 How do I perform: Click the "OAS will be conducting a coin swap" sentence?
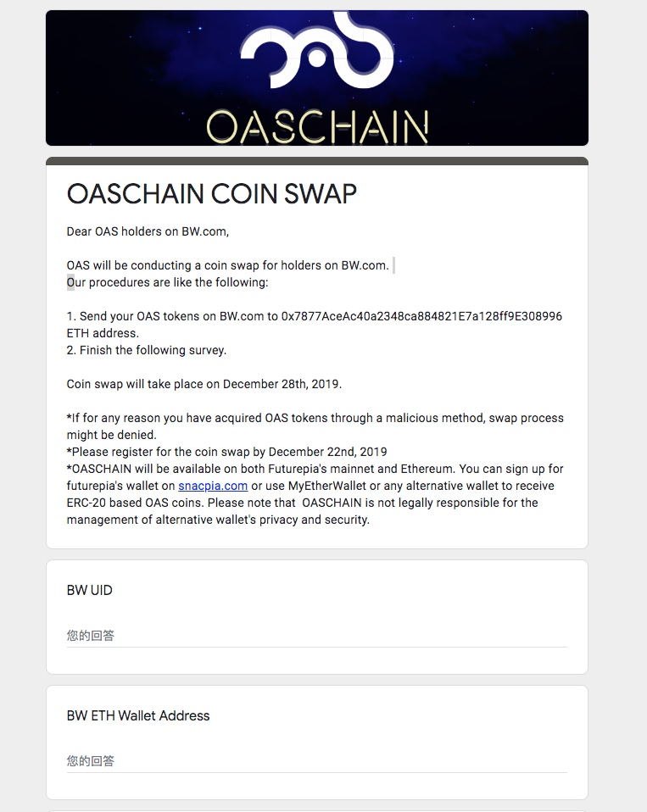pos(227,265)
